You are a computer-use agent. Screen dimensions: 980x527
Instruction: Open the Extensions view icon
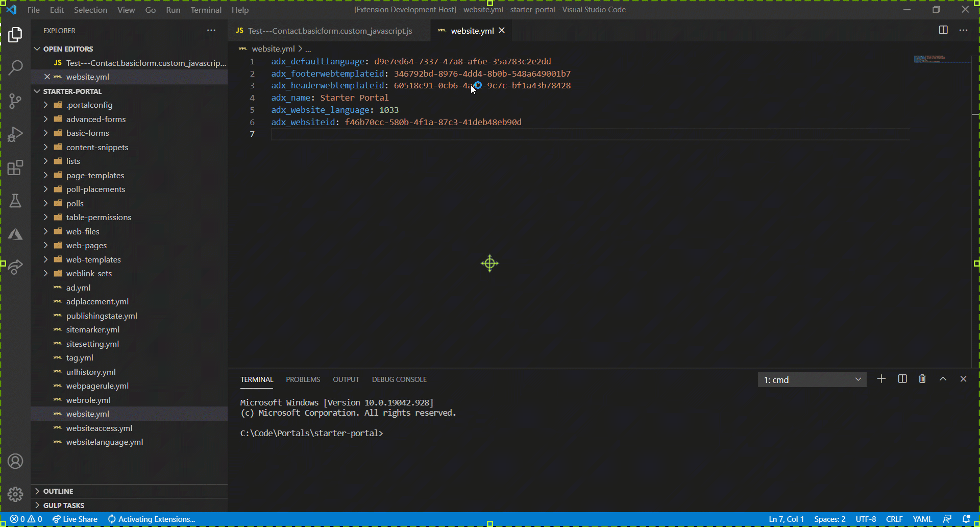coord(15,167)
